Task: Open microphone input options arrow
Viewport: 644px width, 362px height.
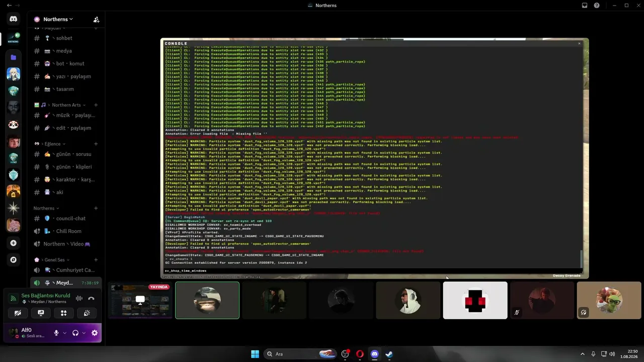Action: point(64,333)
